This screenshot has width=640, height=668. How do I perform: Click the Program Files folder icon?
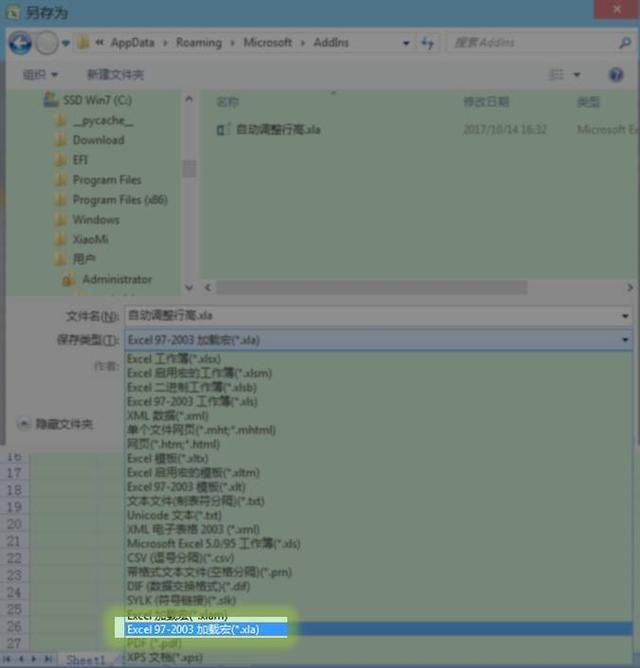[x=61, y=180]
